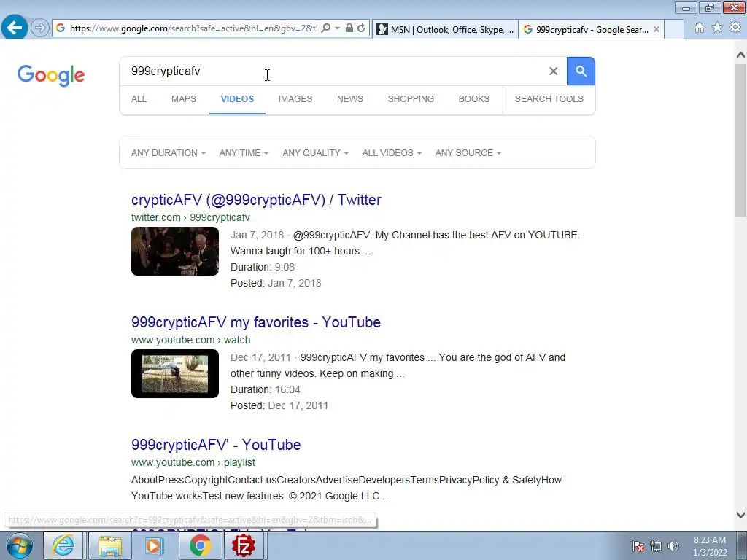Open the 999crypticAFV' - YouTube playlist link
The height and width of the screenshot is (560, 747).
tap(216, 445)
